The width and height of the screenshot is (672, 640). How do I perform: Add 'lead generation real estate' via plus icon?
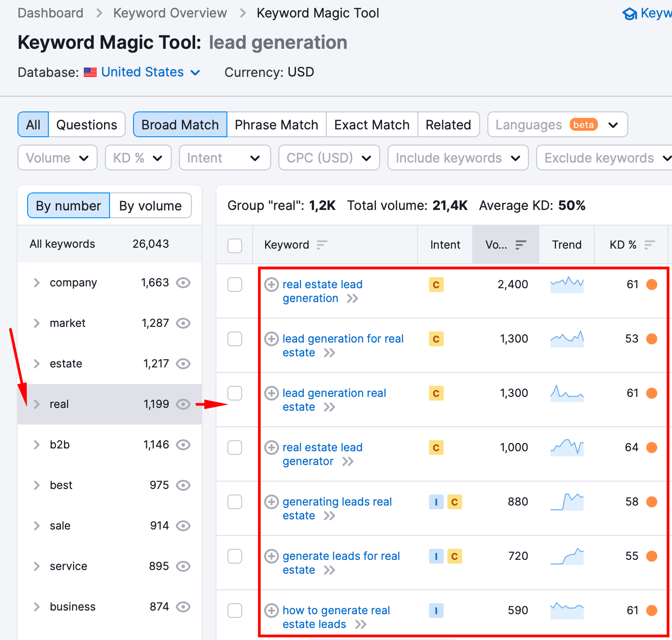coord(272,393)
